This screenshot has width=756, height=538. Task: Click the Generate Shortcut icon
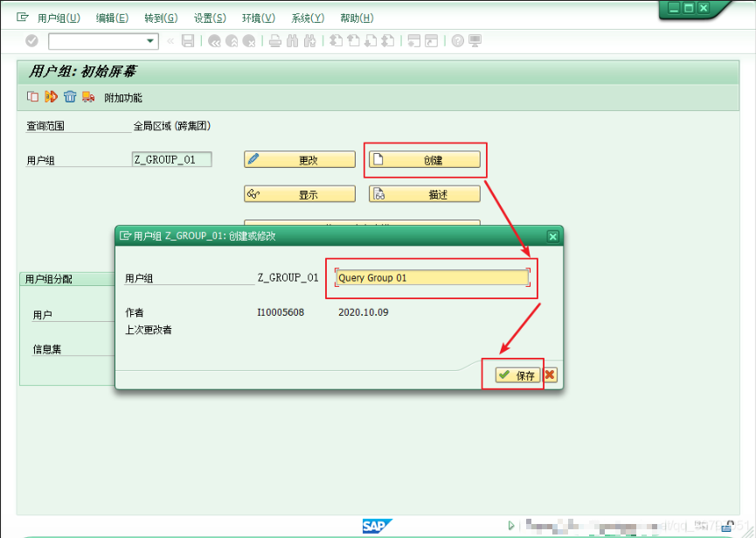pos(432,41)
